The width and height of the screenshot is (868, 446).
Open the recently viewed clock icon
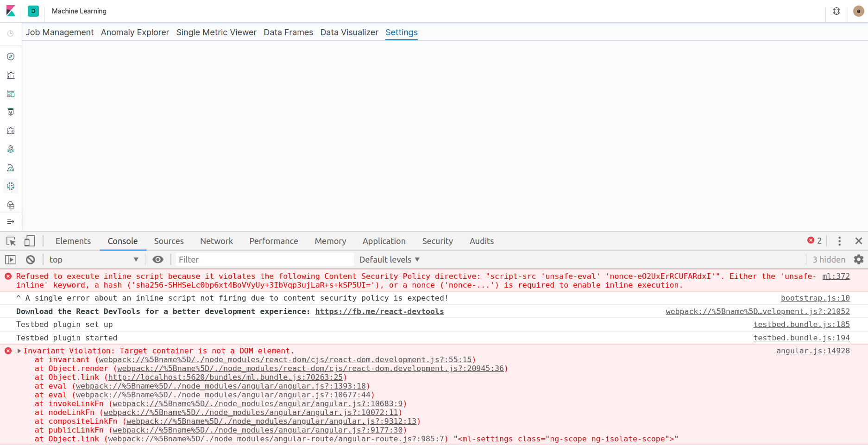11,33
